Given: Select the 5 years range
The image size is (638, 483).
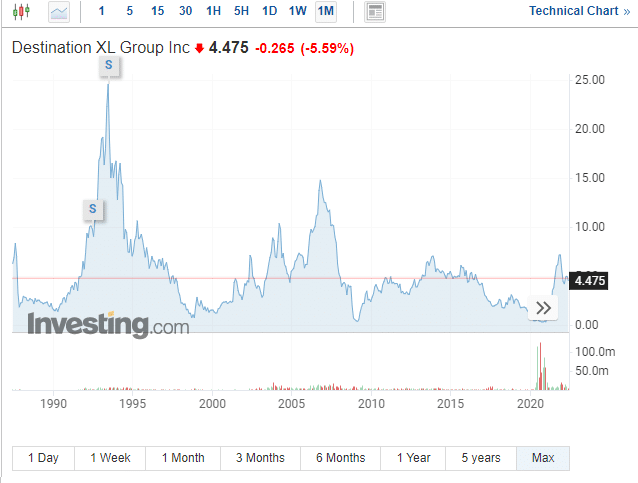Looking at the screenshot, I should [481, 458].
